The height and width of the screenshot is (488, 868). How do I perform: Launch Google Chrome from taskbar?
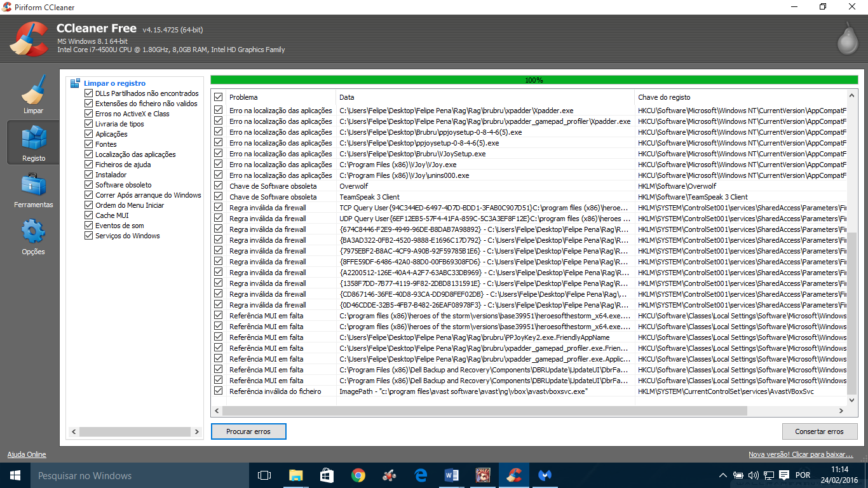point(358,475)
